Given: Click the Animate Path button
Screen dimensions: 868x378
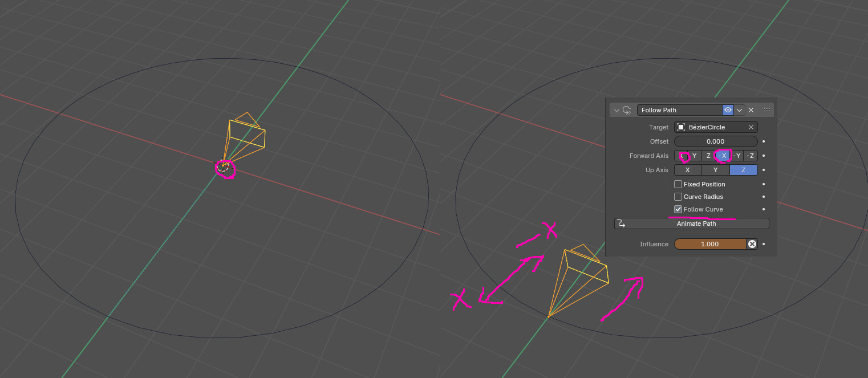Looking at the screenshot, I should (x=692, y=223).
